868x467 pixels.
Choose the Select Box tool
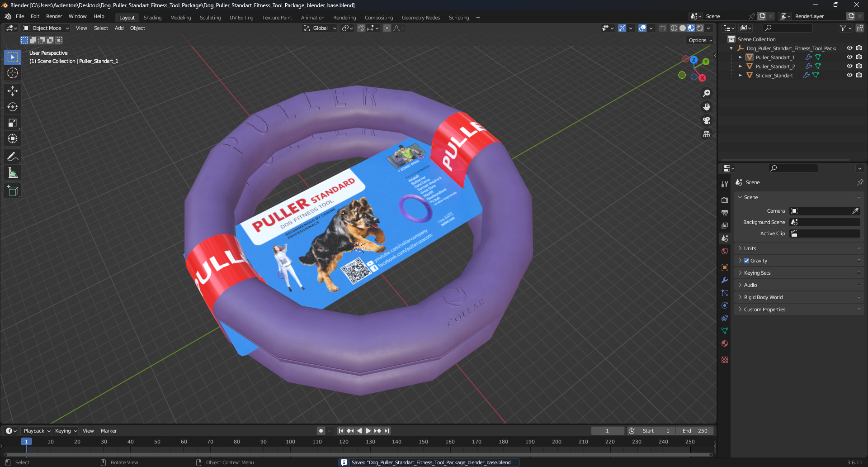pyautogui.click(x=13, y=57)
